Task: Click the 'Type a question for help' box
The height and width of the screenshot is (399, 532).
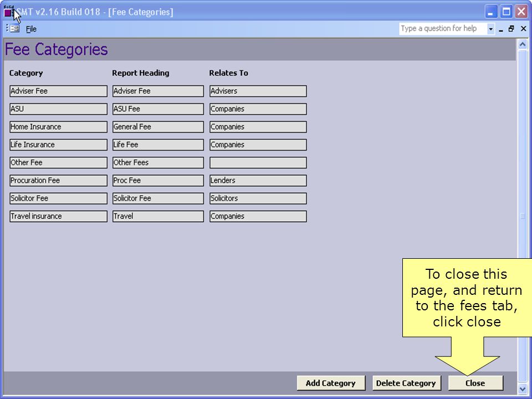Action: pyautogui.click(x=443, y=29)
